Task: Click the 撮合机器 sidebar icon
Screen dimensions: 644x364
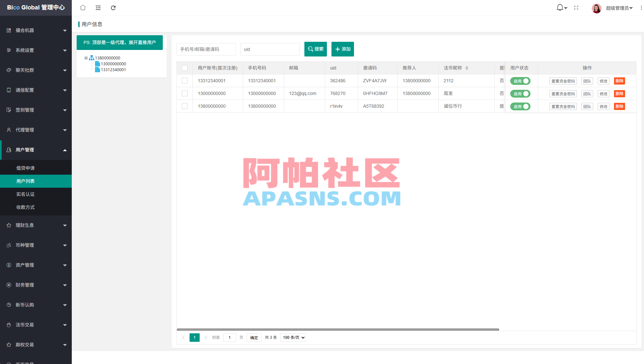Action: 8,30
